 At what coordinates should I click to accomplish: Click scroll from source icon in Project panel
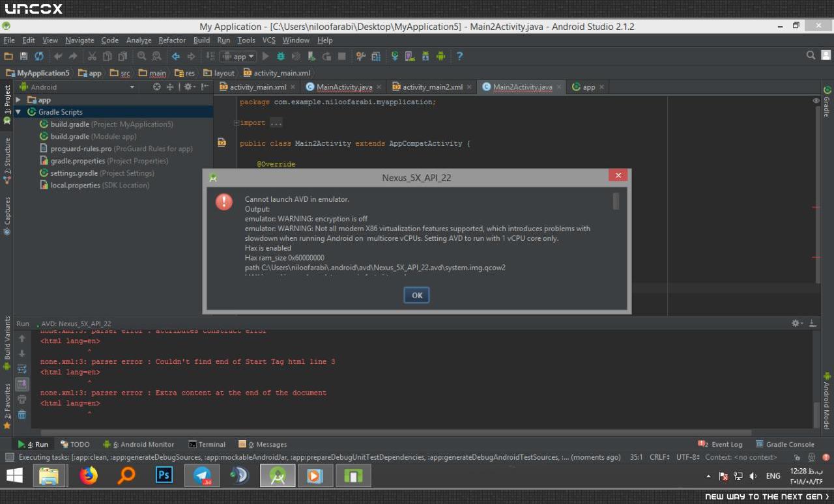coord(157,87)
